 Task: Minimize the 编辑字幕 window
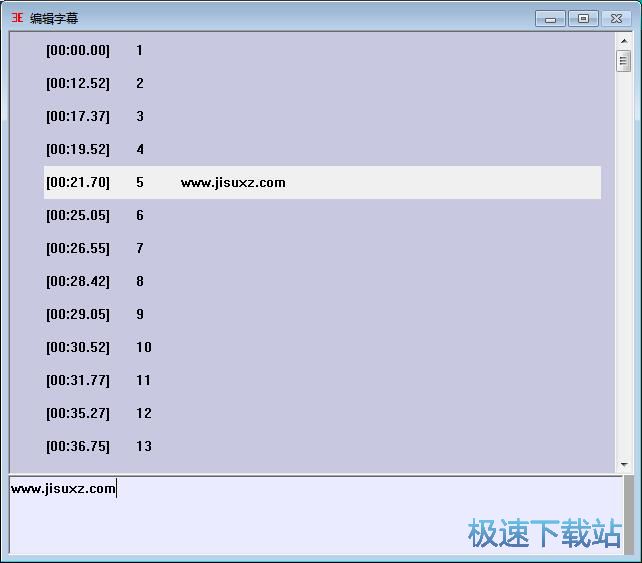pos(550,19)
